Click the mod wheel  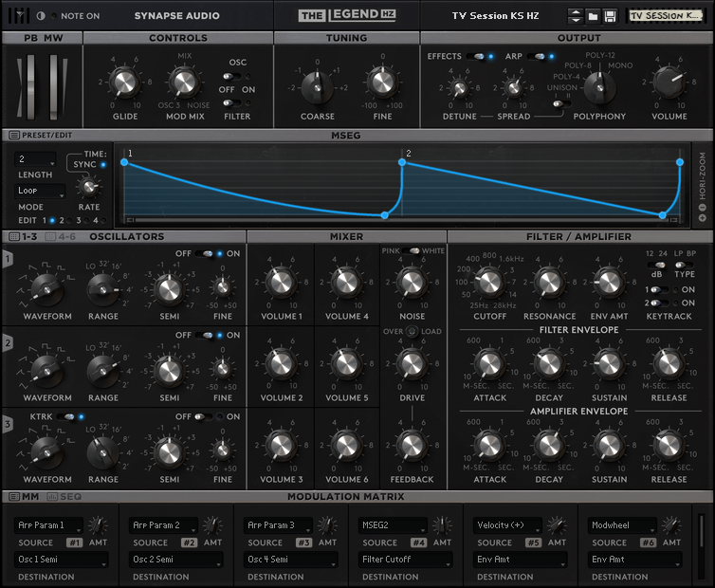coord(53,86)
